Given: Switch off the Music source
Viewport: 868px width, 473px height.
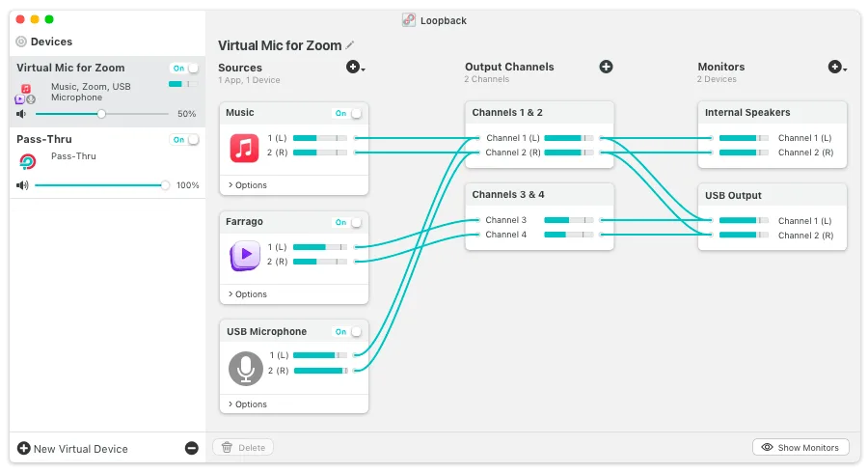Looking at the screenshot, I should point(347,113).
